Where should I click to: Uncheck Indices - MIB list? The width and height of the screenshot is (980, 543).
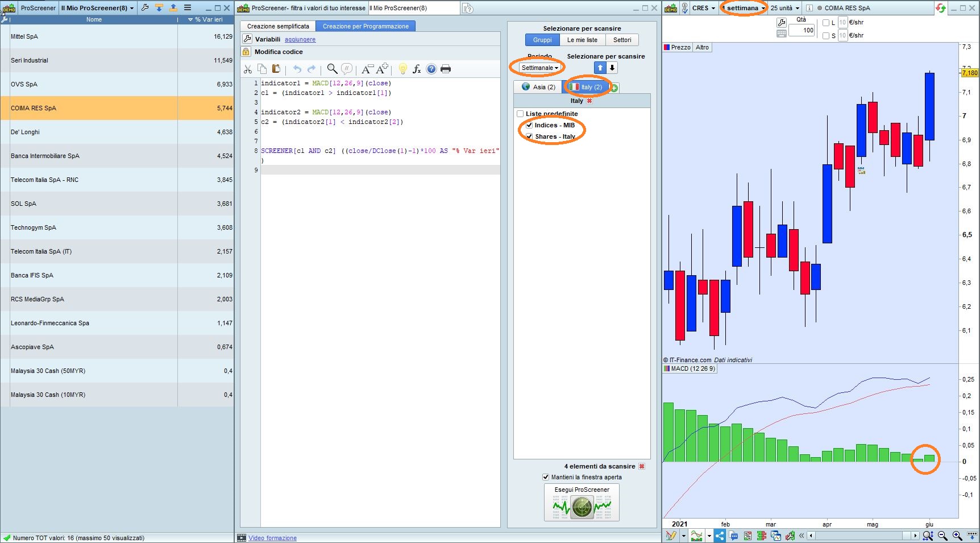(529, 125)
